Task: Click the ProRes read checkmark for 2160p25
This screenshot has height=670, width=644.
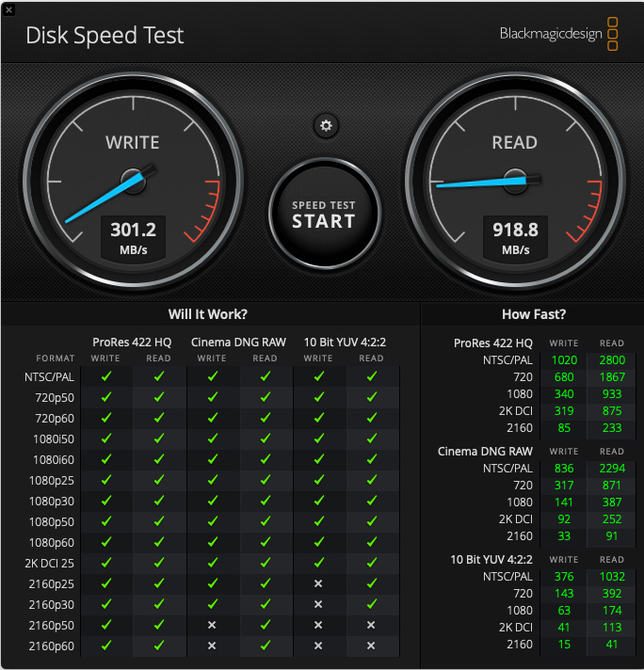Action: tap(159, 583)
